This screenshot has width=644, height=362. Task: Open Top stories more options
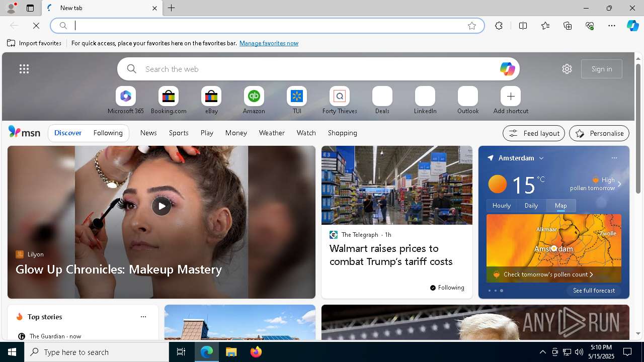click(143, 317)
